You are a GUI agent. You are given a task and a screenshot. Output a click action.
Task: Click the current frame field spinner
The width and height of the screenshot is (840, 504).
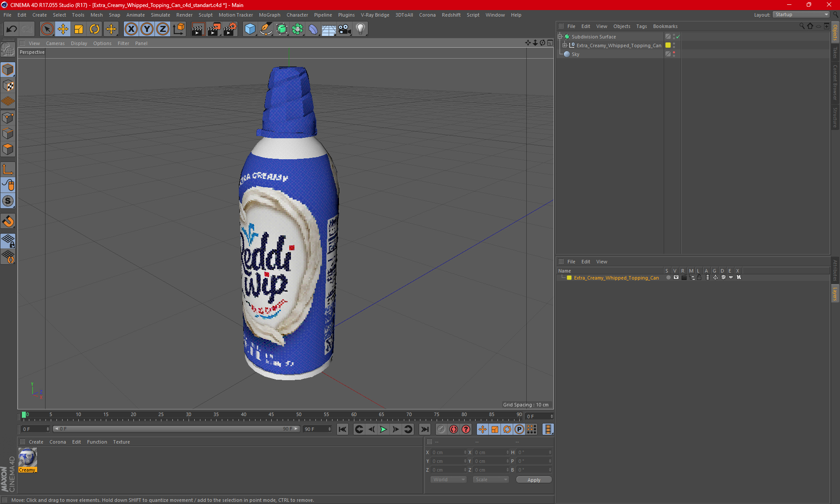[x=552, y=416]
